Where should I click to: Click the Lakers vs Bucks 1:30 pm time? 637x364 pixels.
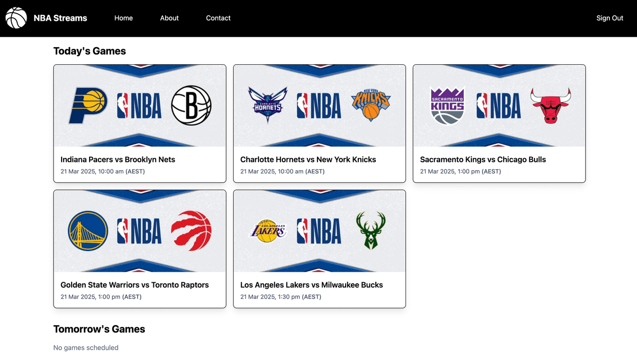[x=281, y=297]
